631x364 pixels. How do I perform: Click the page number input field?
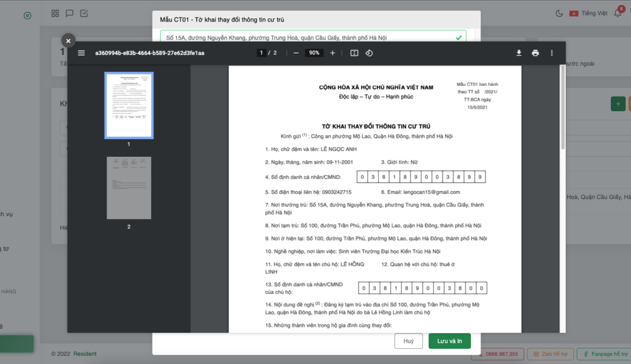click(262, 53)
